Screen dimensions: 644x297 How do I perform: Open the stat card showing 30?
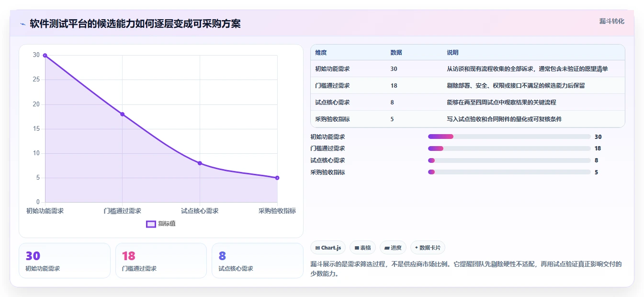65,261
